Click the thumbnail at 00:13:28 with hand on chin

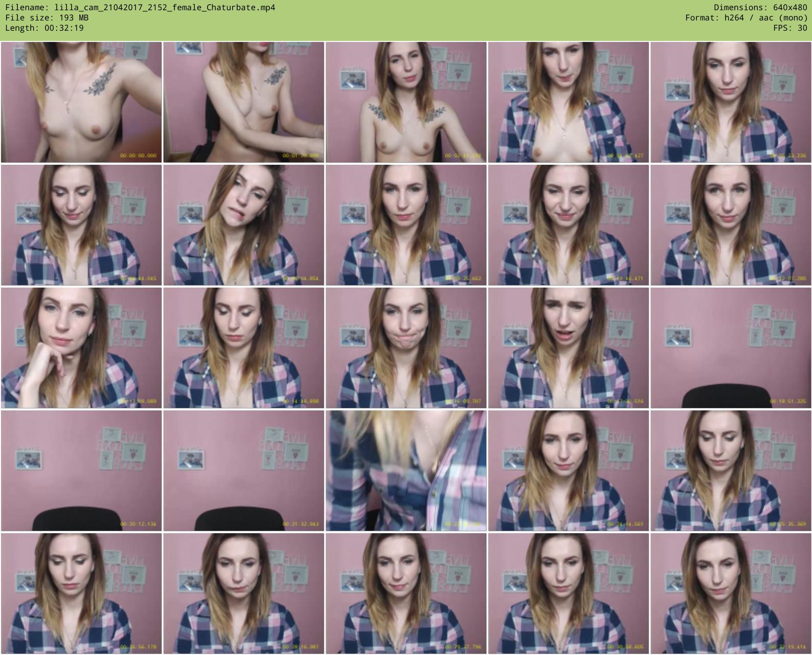pyautogui.click(x=81, y=348)
